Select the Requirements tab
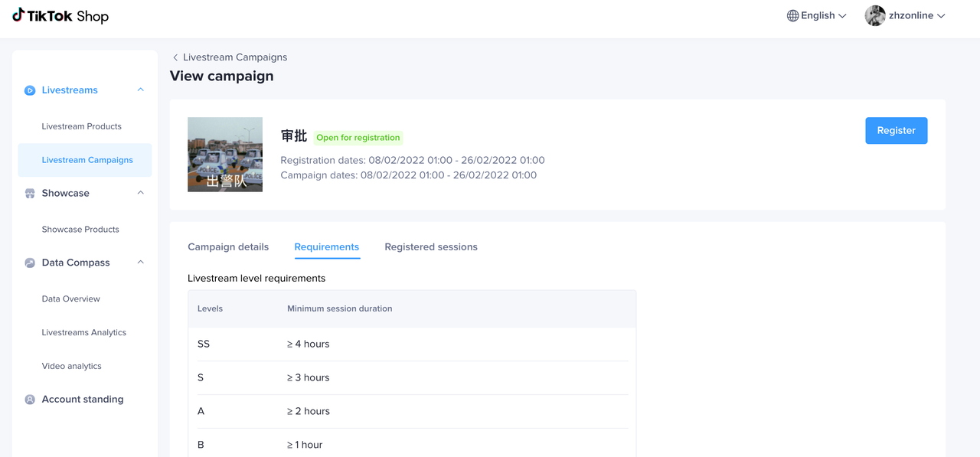The image size is (980, 457). click(x=327, y=247)
